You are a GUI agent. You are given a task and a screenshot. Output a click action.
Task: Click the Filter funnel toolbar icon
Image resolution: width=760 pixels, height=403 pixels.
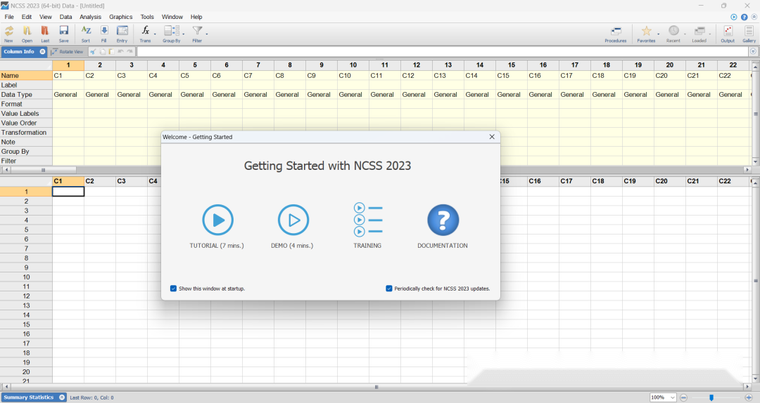pyautogui.click(x=197, y=32)
